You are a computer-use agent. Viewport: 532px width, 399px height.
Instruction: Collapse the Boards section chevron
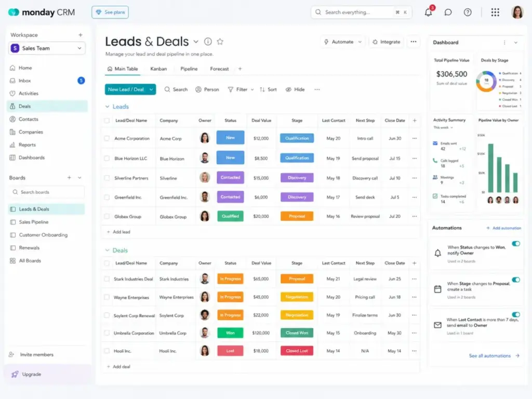(79, 178)
